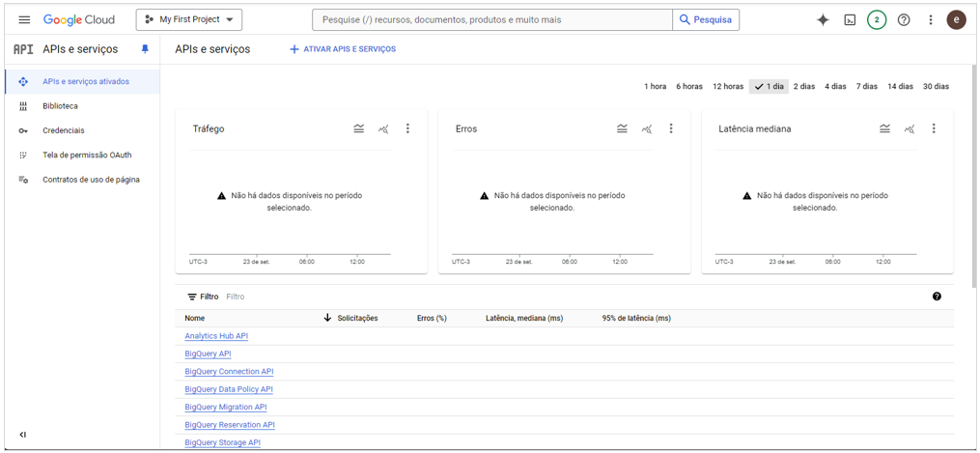980x453 pixels.
Task: Open Biblioteca in the sidebar
Action: pos(60,106)
